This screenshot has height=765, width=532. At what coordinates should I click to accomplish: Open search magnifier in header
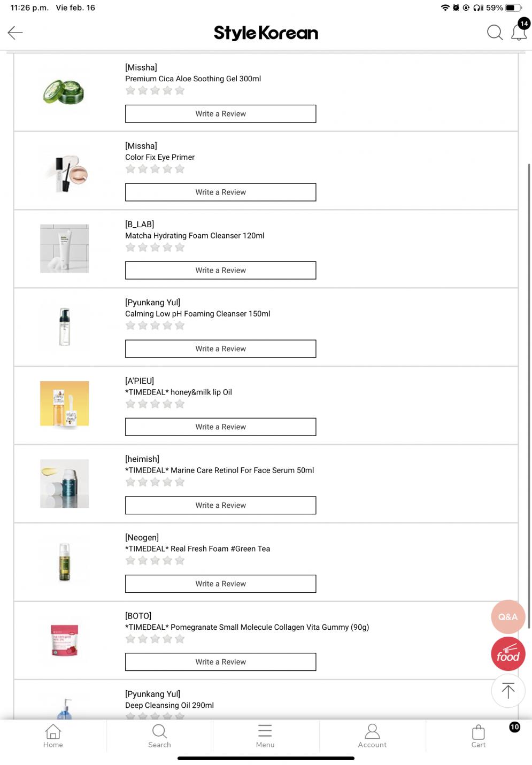[x=495, y=33]
